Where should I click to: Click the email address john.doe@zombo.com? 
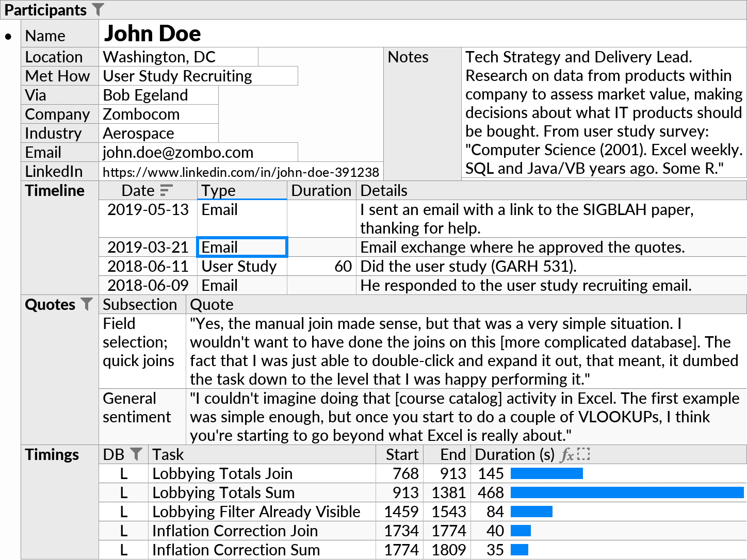click(x=178, y=152)
